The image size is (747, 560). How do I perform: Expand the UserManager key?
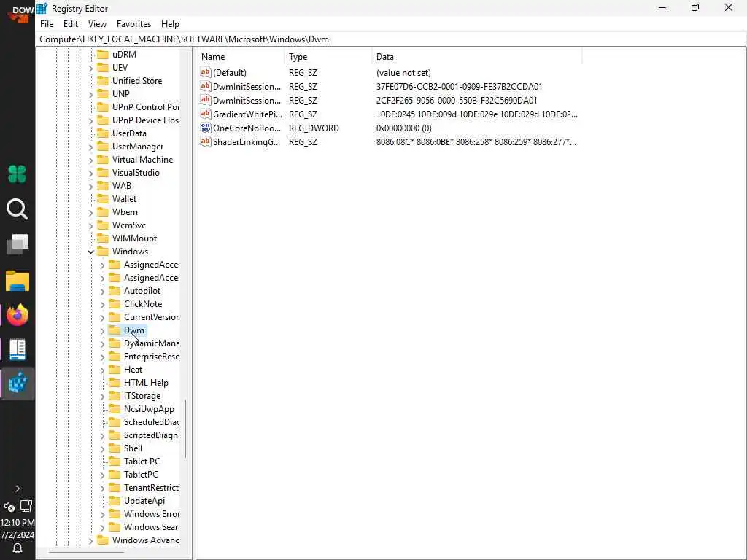pyautogui.click(x=90, y=147)
